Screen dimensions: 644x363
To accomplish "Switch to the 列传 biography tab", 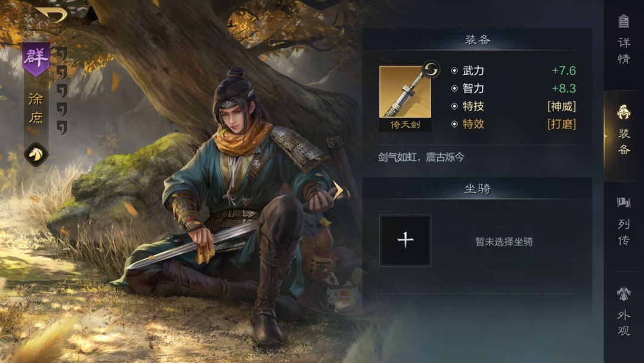I will click(x=624, y=221).
